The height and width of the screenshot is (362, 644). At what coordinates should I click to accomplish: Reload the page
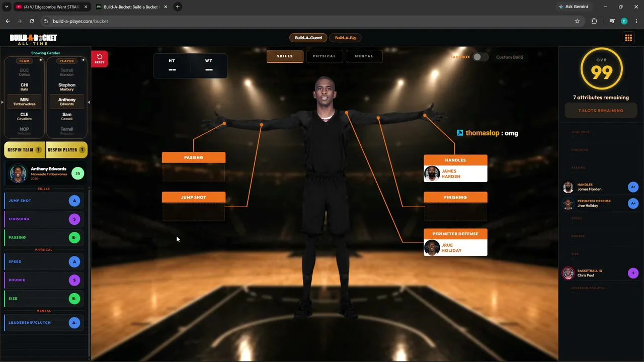pos(32,21)
